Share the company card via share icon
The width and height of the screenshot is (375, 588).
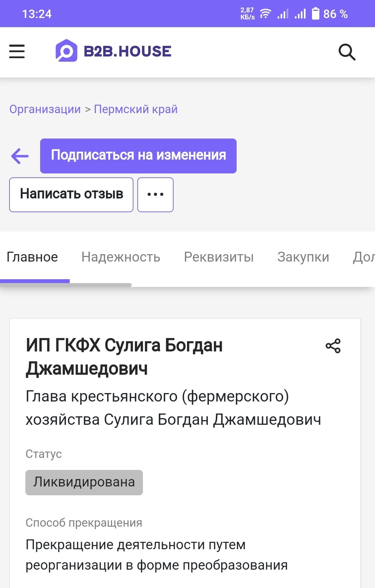(x=333, y=346)
